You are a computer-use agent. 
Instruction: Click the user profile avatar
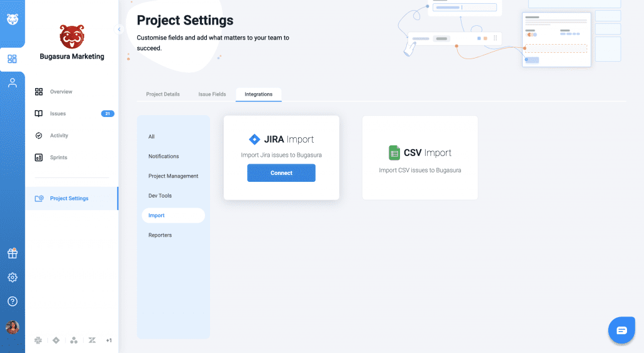tap(13, 327)
